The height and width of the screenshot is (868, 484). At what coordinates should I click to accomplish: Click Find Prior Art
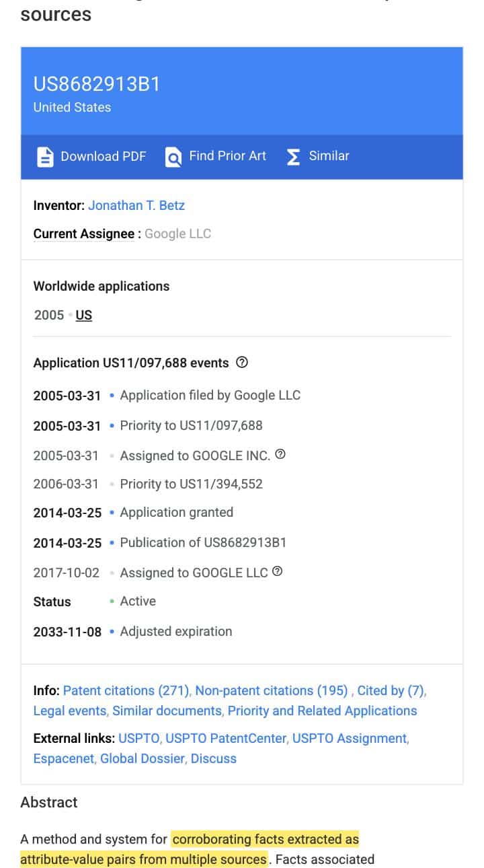(228, 155)
